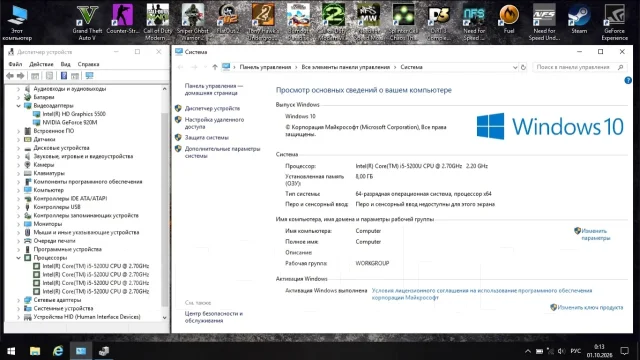Open the Fuel desktop shortcut
Image resolution: width=640 pixels, height=360 pixels.
509,19
